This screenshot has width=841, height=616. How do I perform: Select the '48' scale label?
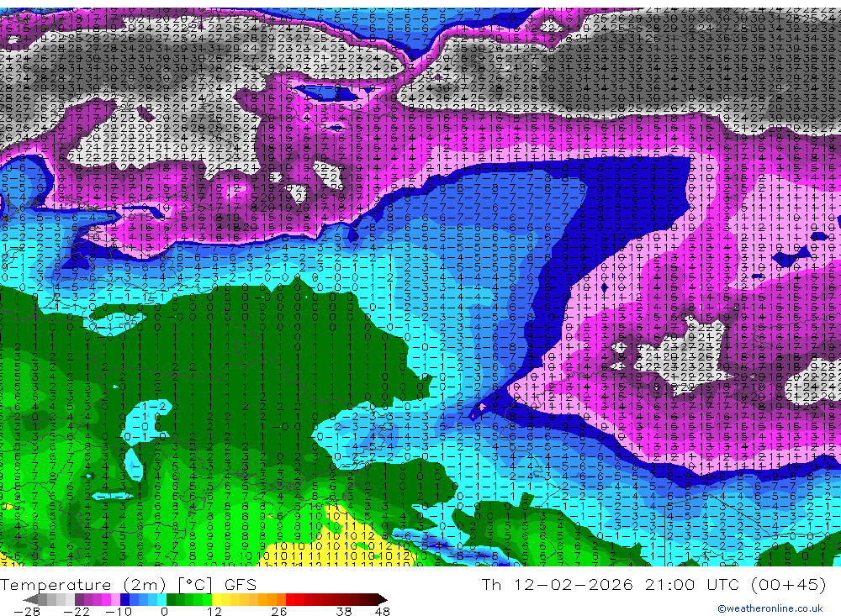pos(382,611)
